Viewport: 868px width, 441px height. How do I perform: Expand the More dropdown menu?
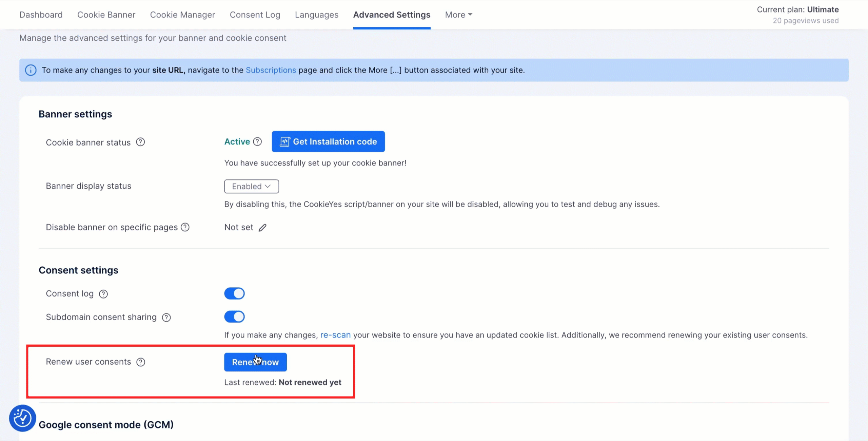pos(458,15)
